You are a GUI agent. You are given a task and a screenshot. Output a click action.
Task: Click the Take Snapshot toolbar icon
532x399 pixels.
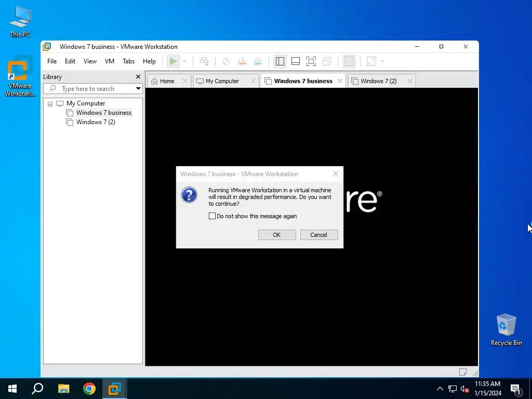pyautogui.click(x=226, y=61)
